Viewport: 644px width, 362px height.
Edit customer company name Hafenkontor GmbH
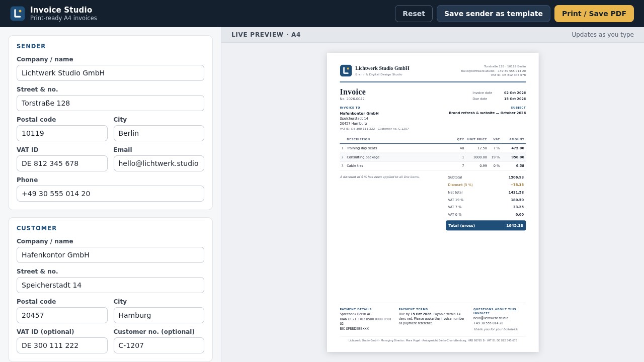[x=110, y=255]
